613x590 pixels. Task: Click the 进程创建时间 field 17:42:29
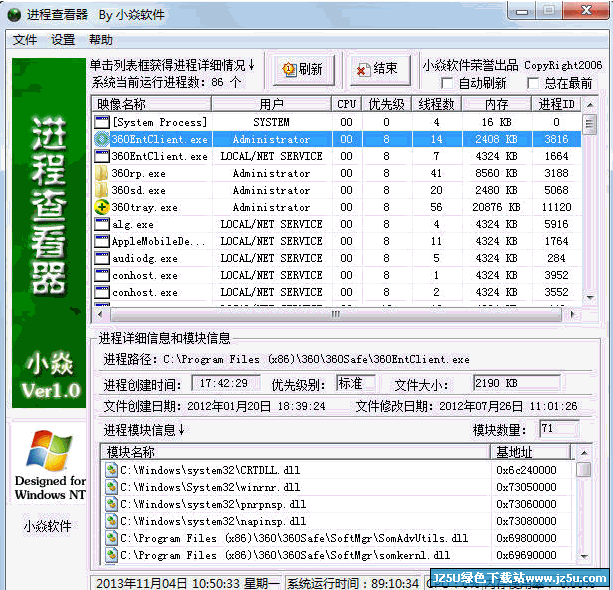click(226, 383)
